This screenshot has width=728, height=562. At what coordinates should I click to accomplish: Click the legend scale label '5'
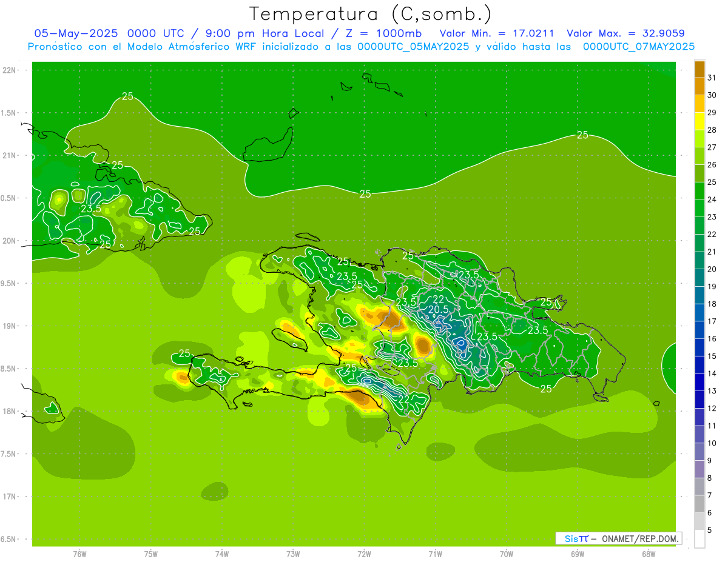pos(710,530)
